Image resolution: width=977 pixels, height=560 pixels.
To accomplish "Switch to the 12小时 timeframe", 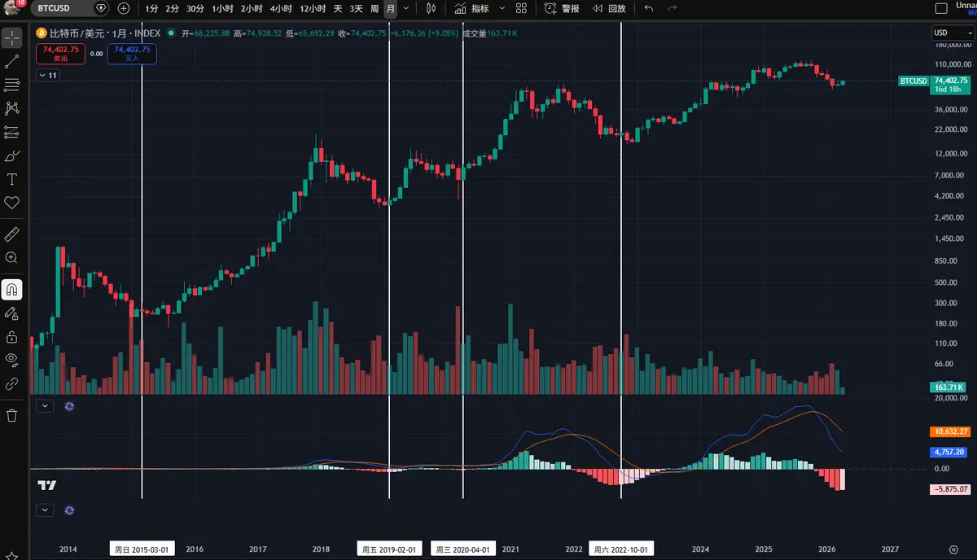I will 312,8.
